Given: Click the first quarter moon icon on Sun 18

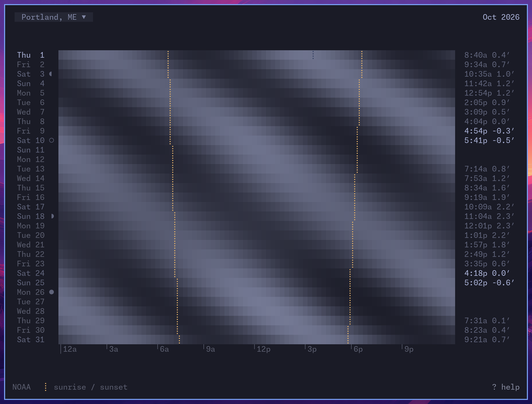Looking at the screenshot, I should point(53,216).
